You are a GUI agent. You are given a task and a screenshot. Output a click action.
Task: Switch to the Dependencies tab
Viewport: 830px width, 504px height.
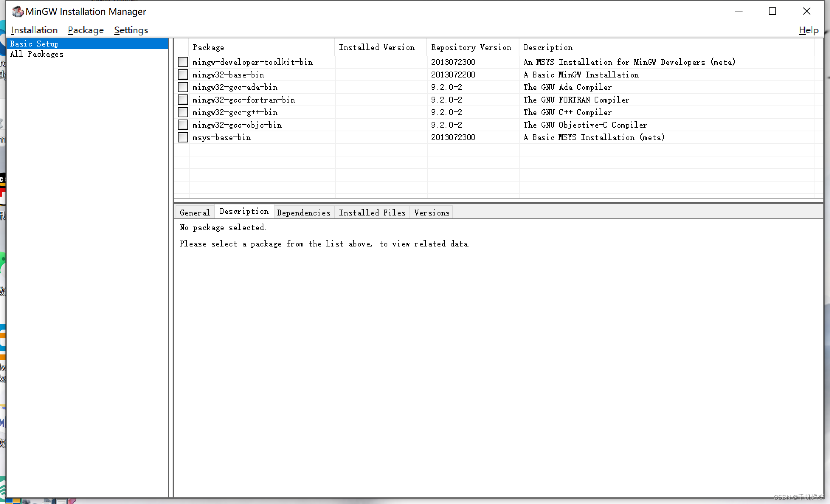[x=304, y=213]
